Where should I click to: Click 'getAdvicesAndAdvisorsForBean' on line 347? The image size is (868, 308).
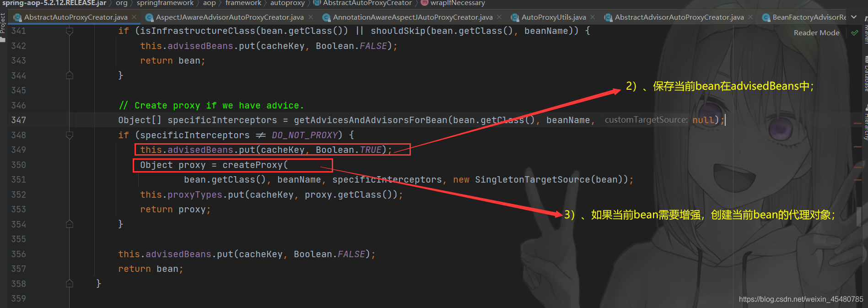coord(371,120)
